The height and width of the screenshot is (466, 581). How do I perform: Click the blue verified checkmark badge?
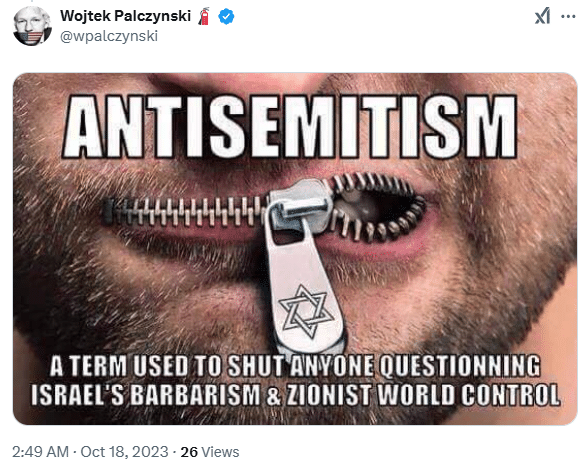226,16
